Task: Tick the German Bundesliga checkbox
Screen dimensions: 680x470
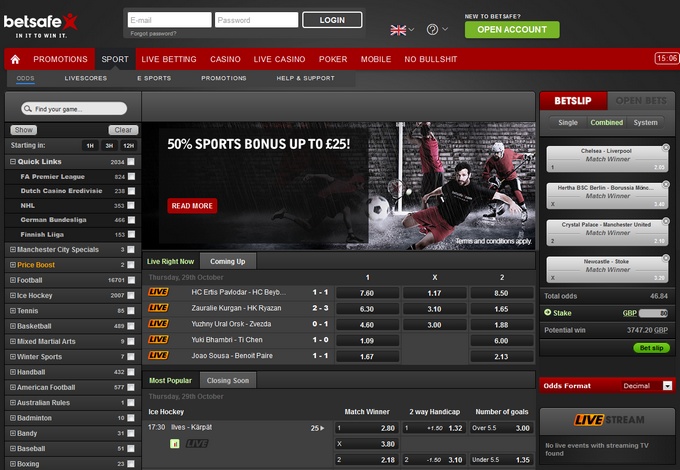Action: pyautogui.click(x=131, y=220)
